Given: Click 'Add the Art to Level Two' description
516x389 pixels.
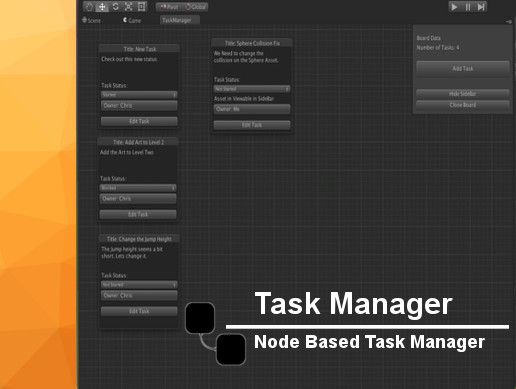Looking at the screenshot, I should pos(127,152).
